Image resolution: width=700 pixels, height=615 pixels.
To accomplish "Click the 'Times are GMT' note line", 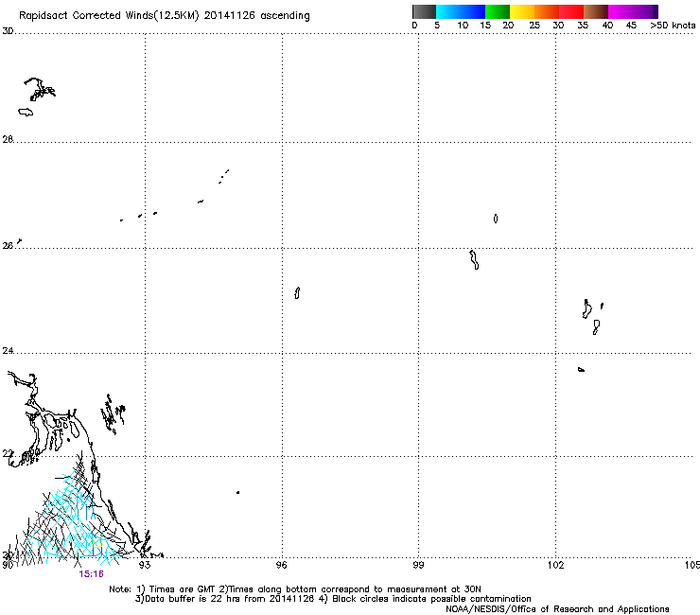I will pos(295,589).
